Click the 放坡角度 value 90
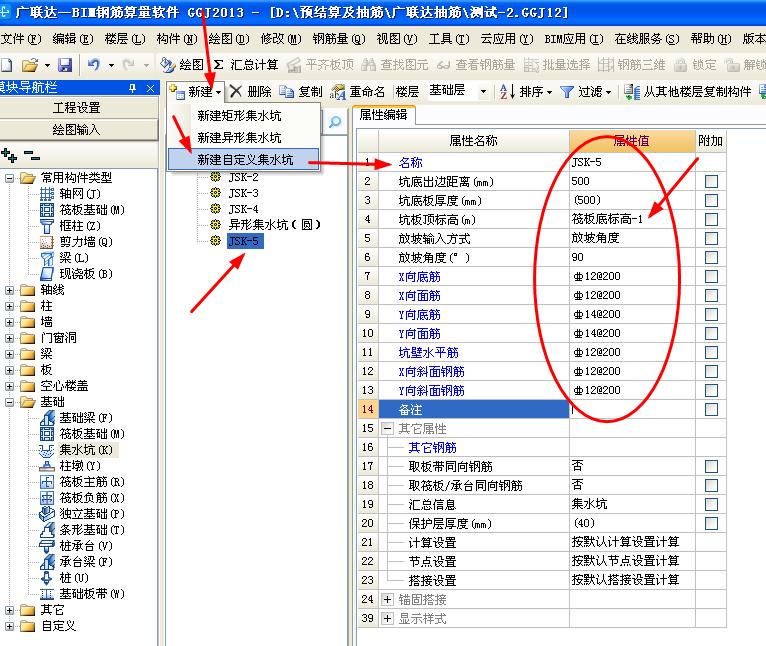The image size is (766, 646). [632, 258]
